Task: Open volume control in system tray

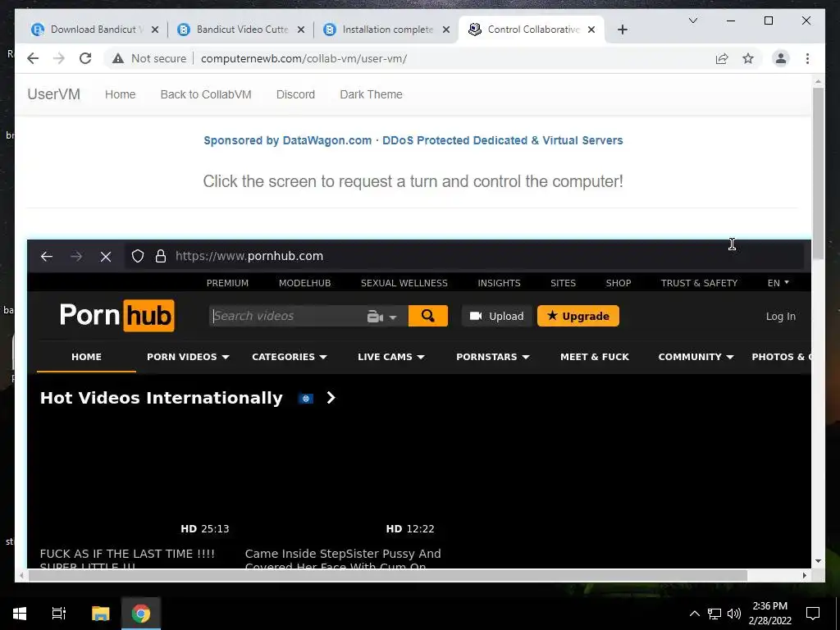Action: pos(734,614)
